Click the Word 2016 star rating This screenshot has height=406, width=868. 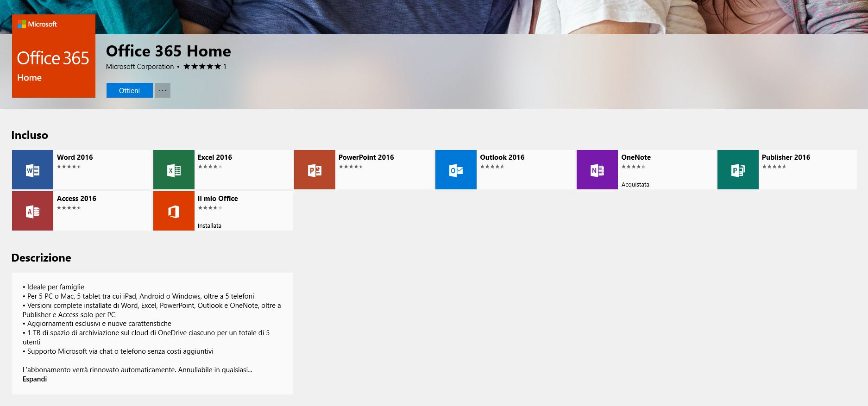click(x=69, y=167)
